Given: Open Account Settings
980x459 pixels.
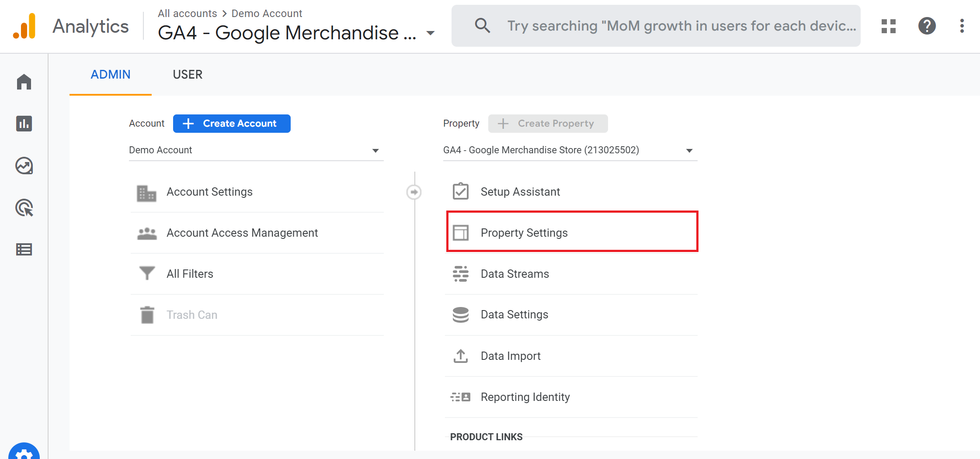Looking at the screenshot, I should 257,192.
